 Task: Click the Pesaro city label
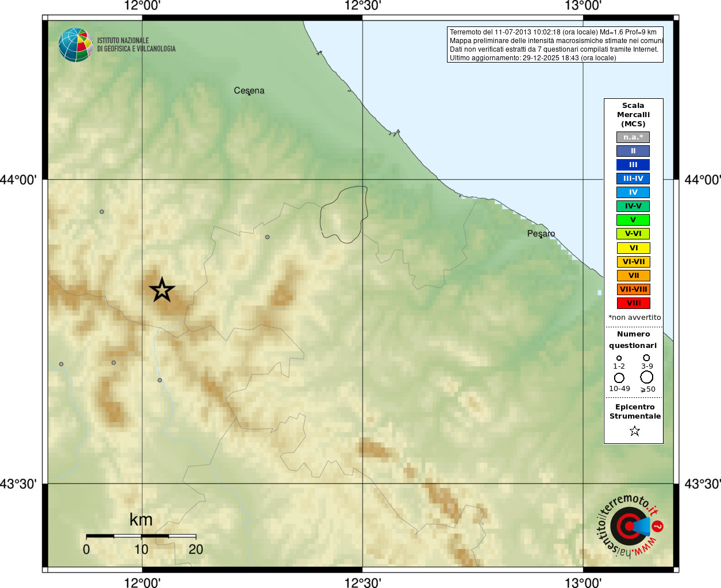pyautogui.click(x=541, y=234)
